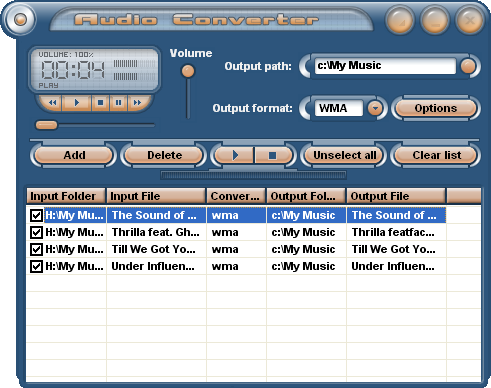The image size is (491, 388).
Task: Click in the Output path field
Action: (x=385, y=66)
